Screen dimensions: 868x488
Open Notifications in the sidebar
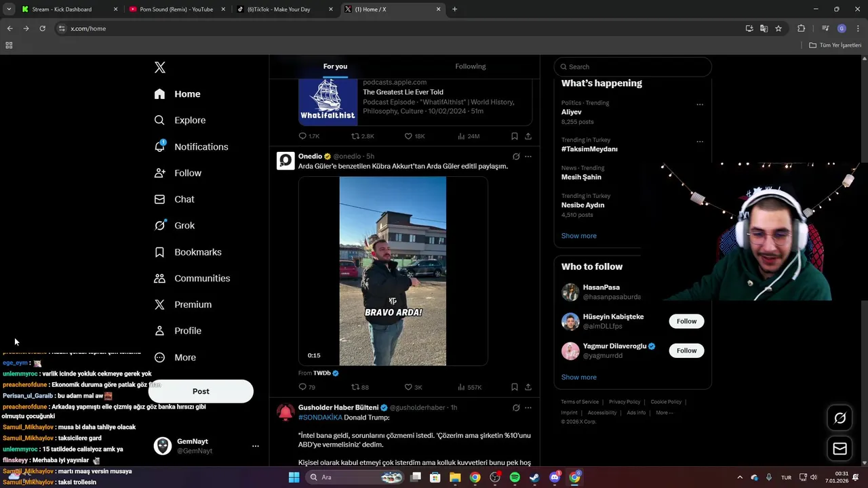(x=191, y=146)
